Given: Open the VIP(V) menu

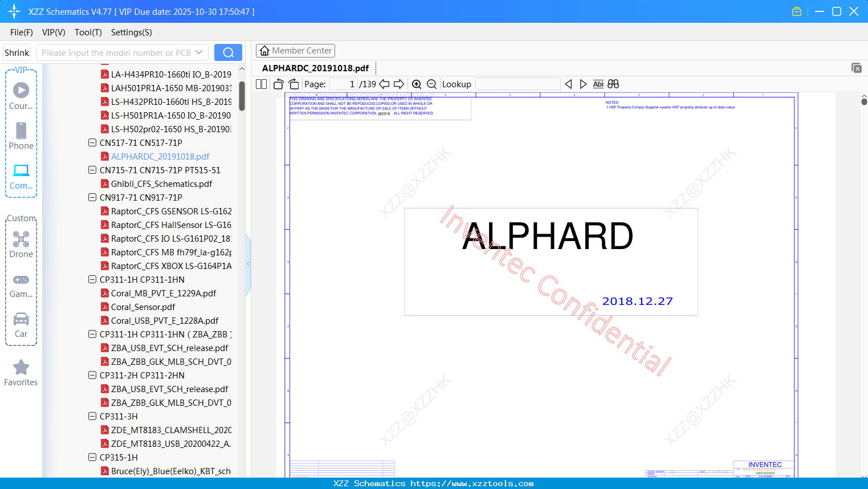Looking at the screenshot, I should 54,32.
